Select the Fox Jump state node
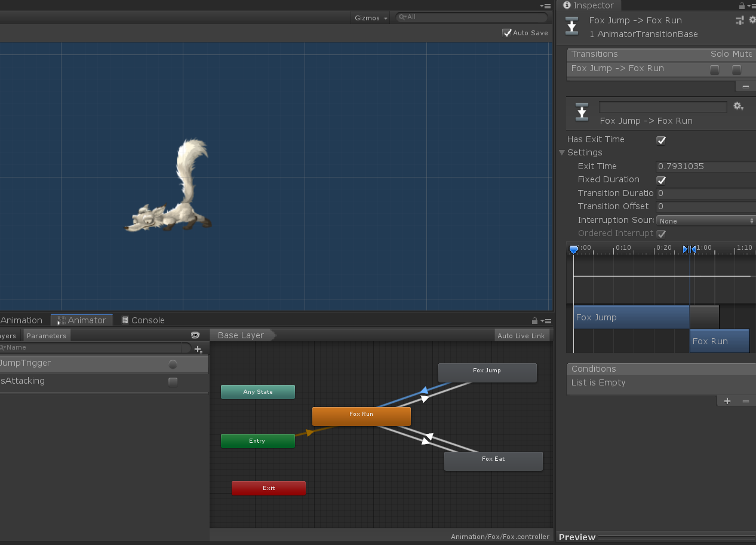 click(x=487, y=372)
